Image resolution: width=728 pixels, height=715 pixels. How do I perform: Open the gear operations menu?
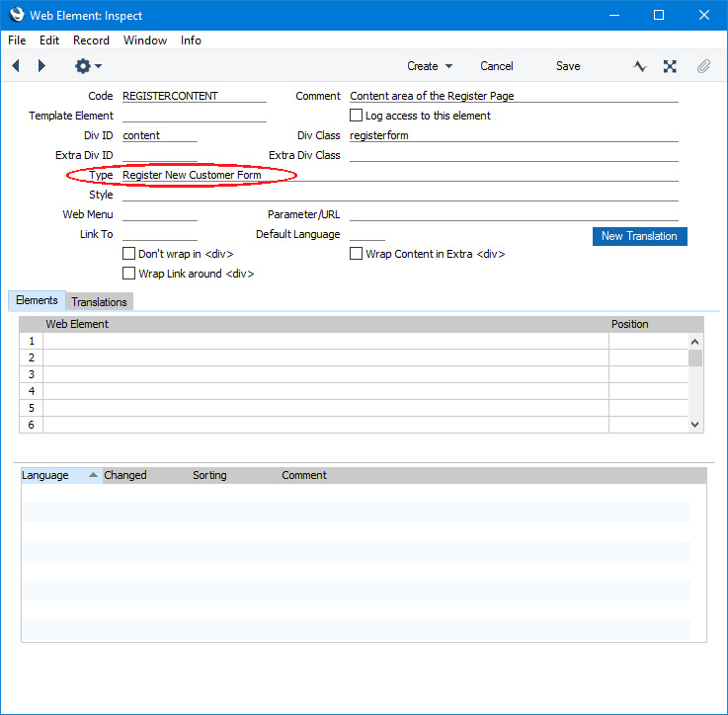click(88, 66)
